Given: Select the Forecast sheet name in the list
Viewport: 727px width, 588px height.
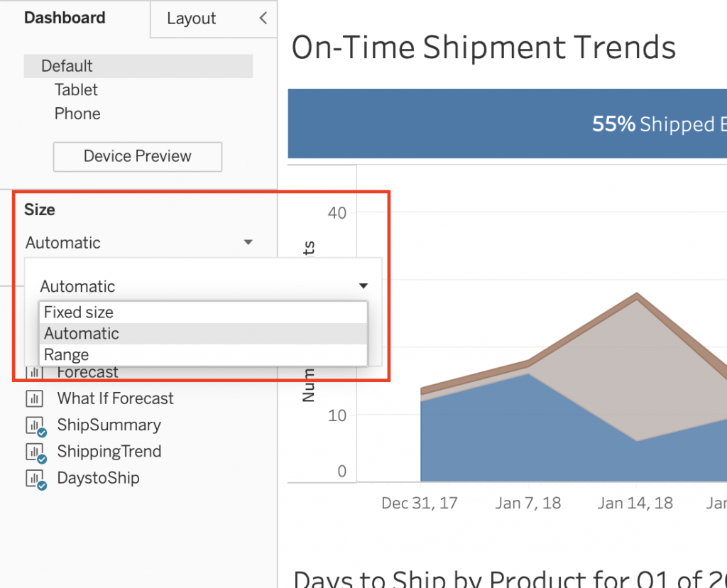Looking at the screenshot, I should (x=88, y=373).
